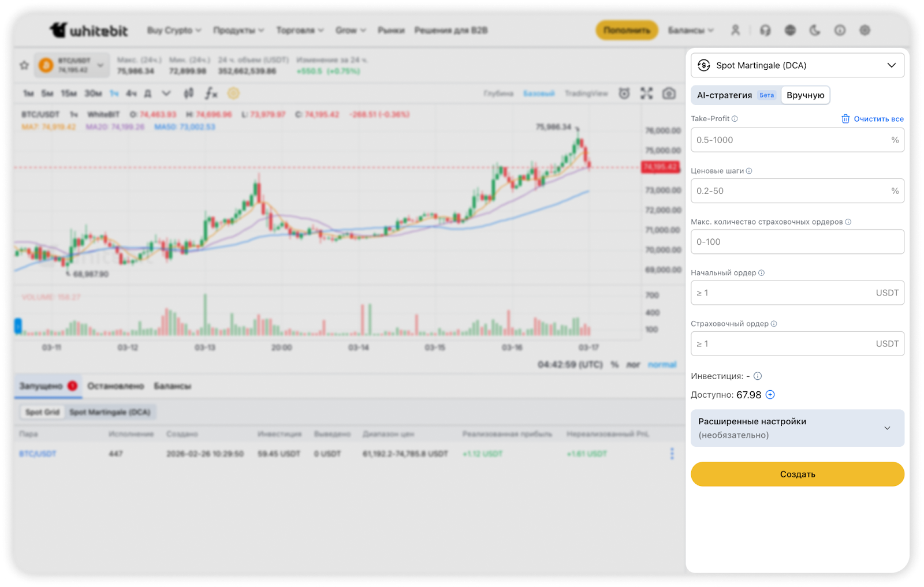Switch to the Остановлено tab
Screen dimensions: 924x587
click(115, 386)
